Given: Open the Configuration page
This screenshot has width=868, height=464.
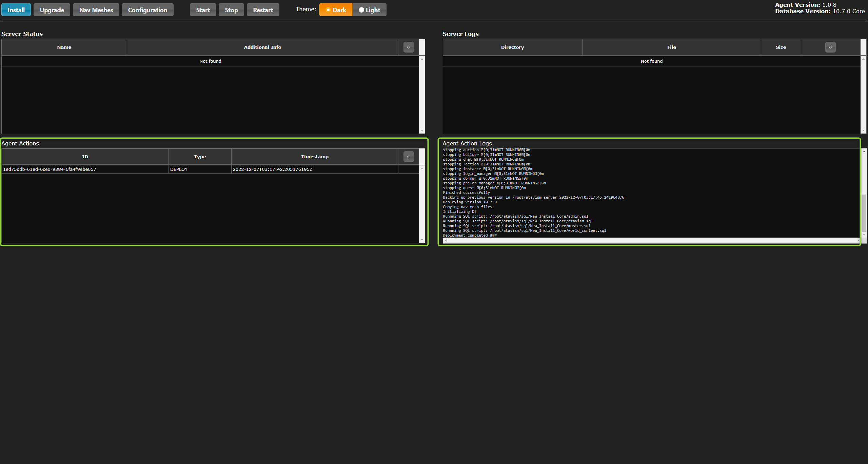Looking at the screenshot, I should (147, 10).
